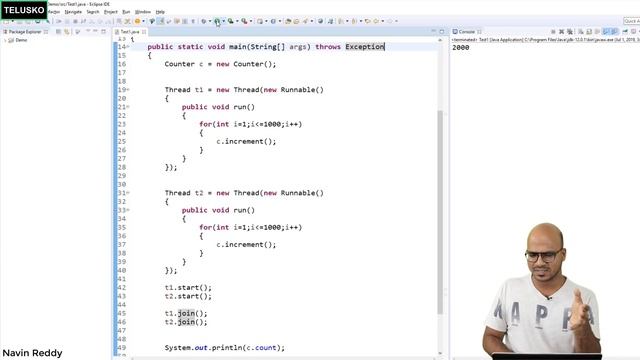Click the Quick Access search field
Screen dimensions: 640x360
point(631,21)
